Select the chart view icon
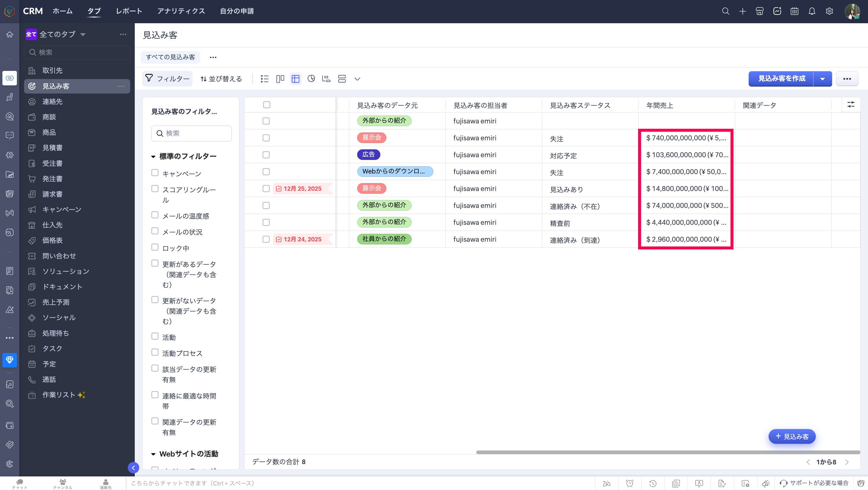 [311, 79]
